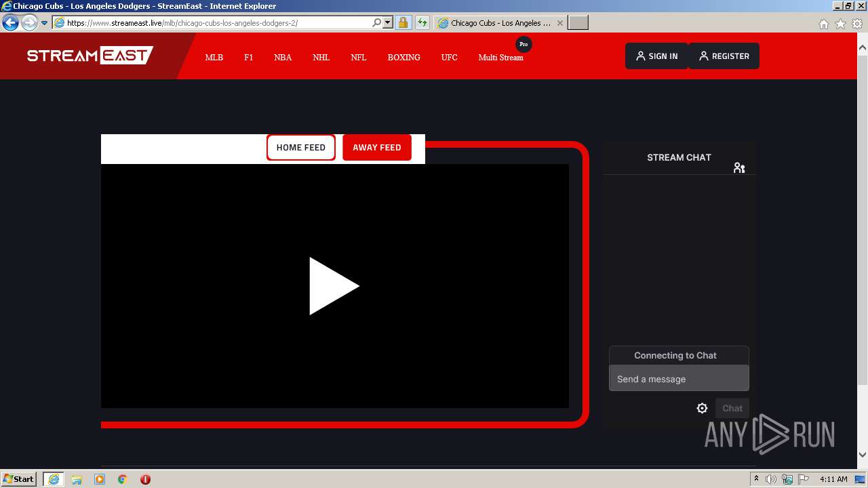Show chat users list icon
The image size is (868, 488).
(739, 168)
